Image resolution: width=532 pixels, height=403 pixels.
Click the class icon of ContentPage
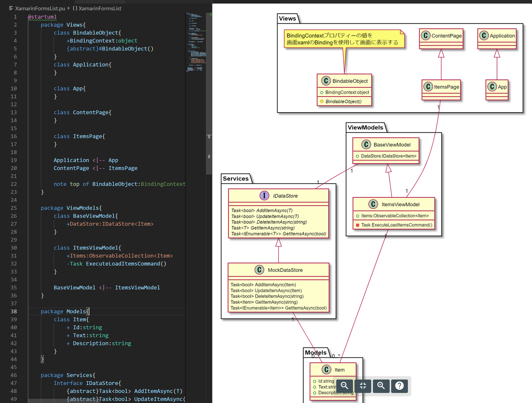tap(426, 35)
